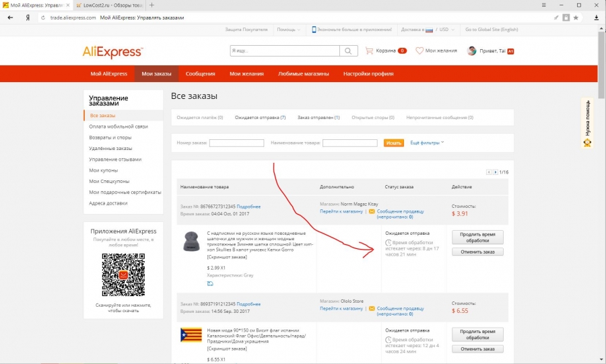Open the Мои заказы nav item
Viewport: 606px width, 364px height.
click(x=156, y=74)
